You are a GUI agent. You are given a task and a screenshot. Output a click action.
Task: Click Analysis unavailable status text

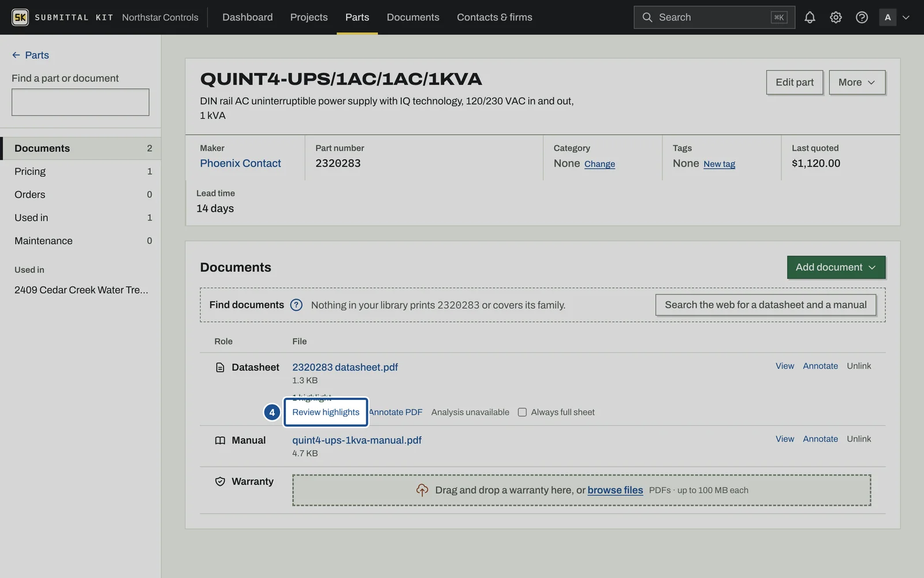[470, 412]
